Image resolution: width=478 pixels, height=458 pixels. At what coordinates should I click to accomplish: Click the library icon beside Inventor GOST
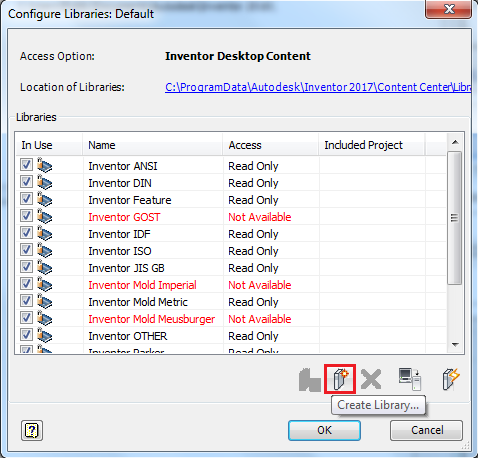[x=44, y=216]
